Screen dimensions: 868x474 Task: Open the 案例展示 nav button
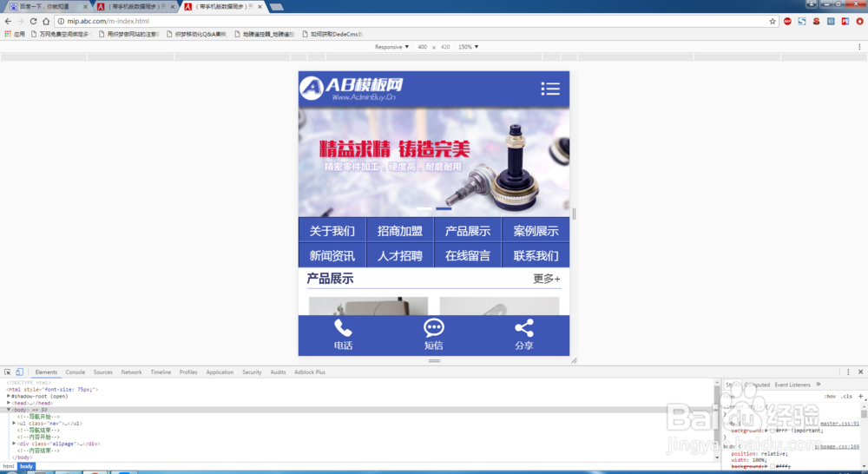coord(536,230)
